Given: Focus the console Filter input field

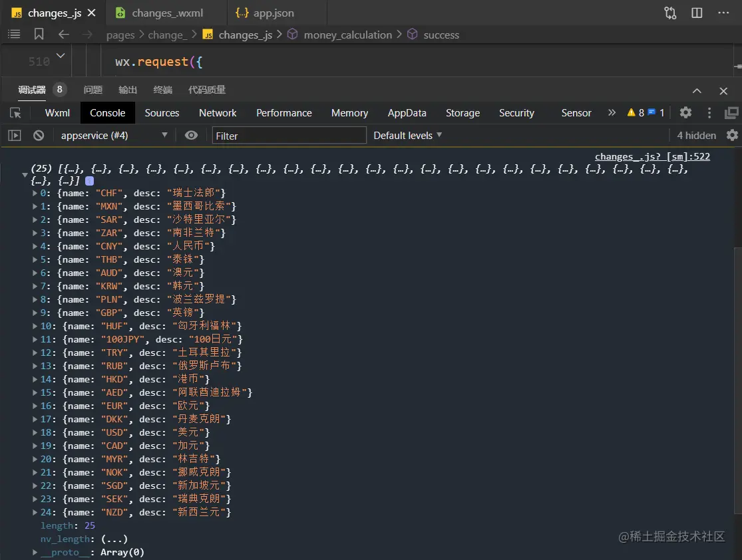Looking at the screenshot, I should tap(289, 136).
